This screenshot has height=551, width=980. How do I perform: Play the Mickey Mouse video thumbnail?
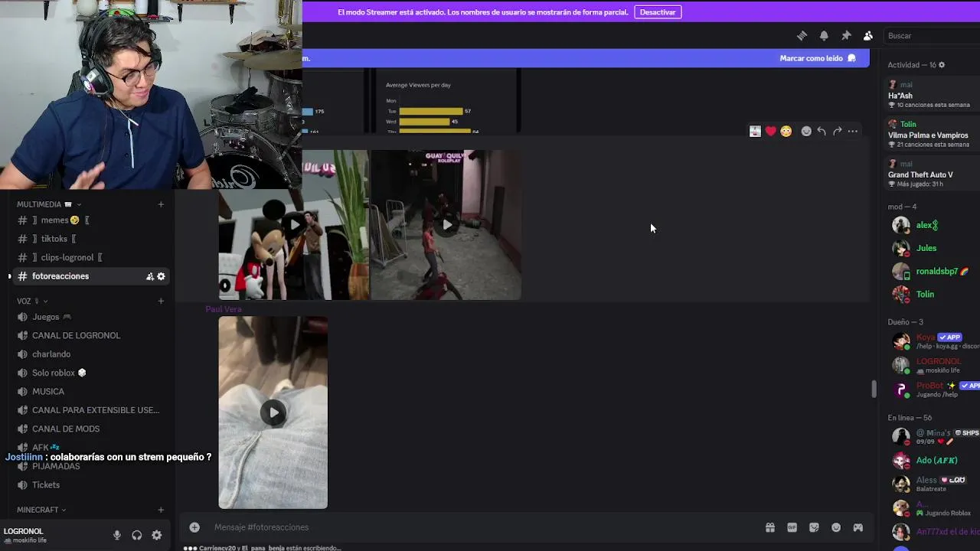click(294, 224)
